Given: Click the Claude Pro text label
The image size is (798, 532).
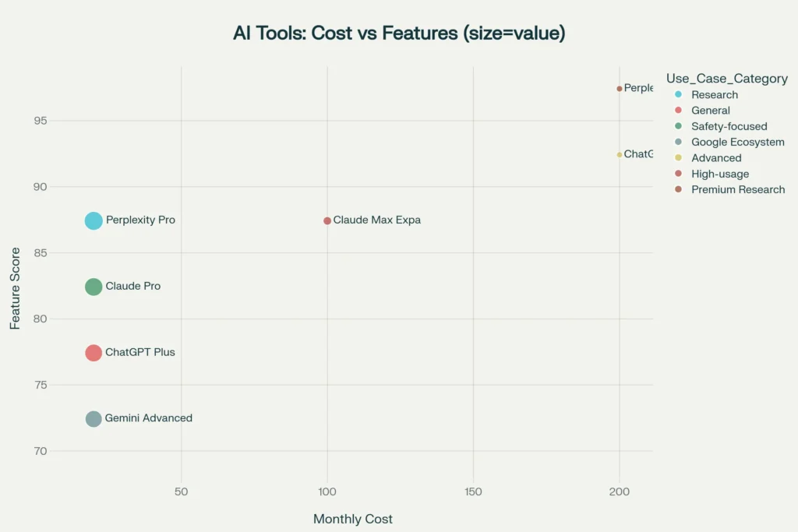Looking at the screenshot, I should pyautogui.click(x=132, y=286).
